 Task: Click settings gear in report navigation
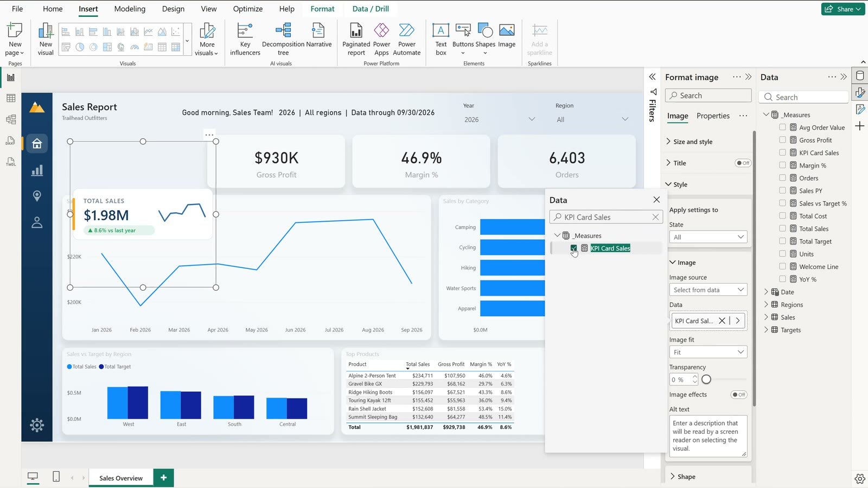37,425
